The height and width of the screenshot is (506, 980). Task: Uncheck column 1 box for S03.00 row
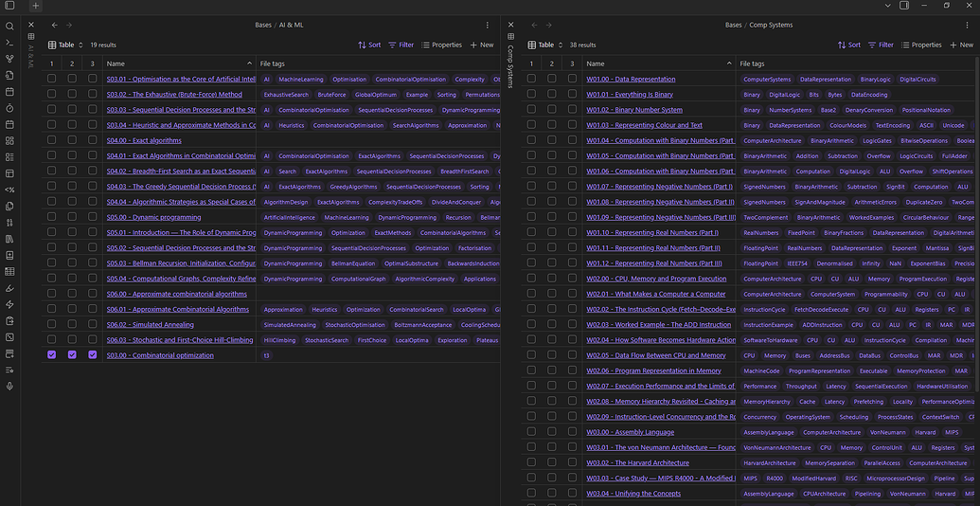pos(52,354)
